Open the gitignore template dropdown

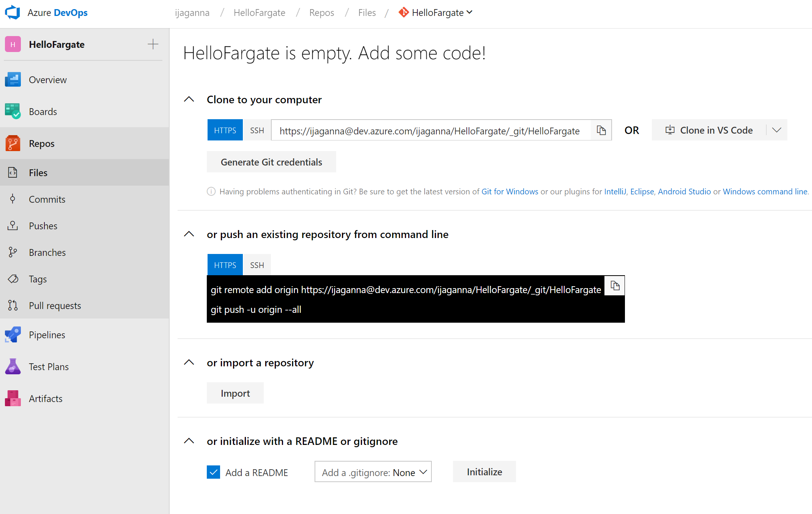click(373, 472)
